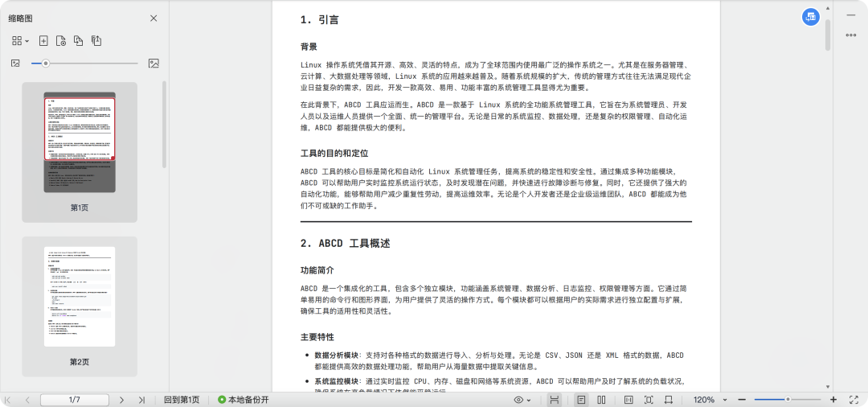The width and height of the screenshot is (868, 407).
Task: Click the thumbnail panel vertical scrollbar
Action: pyautogui.click(x=164, y=125)
